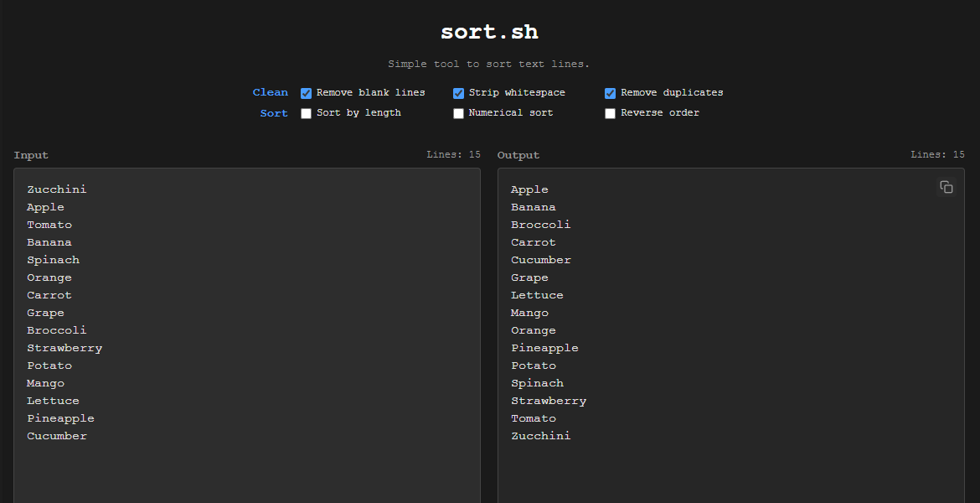Select 'Lettuce' in the Output box
The image size is (980, 503).
coord(537,295)
